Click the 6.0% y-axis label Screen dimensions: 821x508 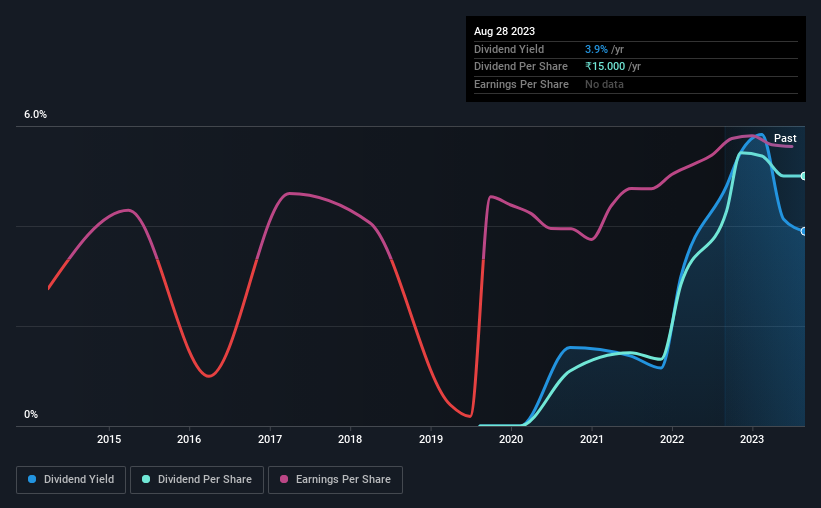point(35,115)
